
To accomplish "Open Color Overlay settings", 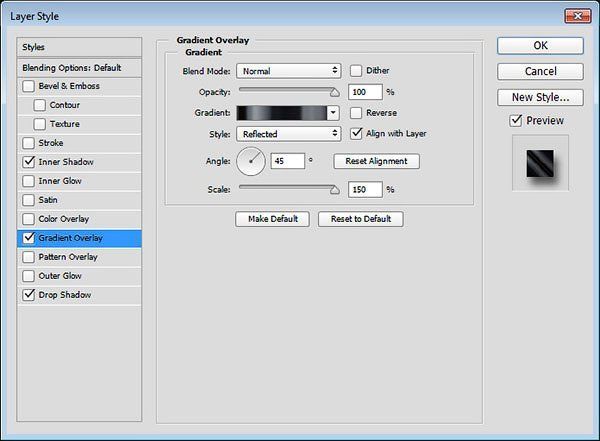I will click(64, 219).
